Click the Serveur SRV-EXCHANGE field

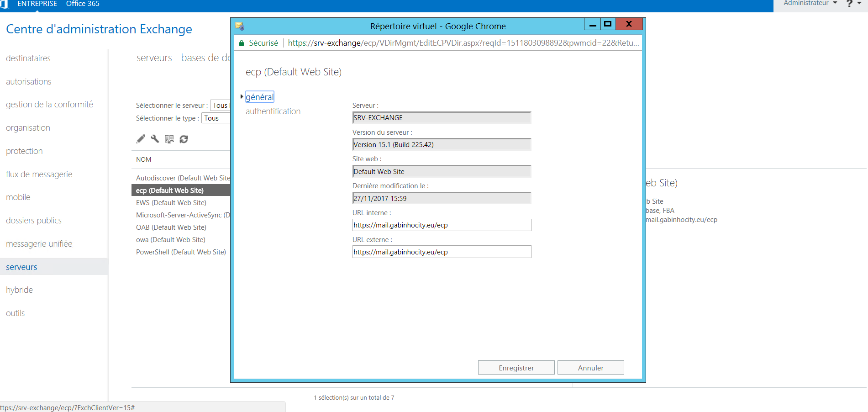(x=442, y=118)
